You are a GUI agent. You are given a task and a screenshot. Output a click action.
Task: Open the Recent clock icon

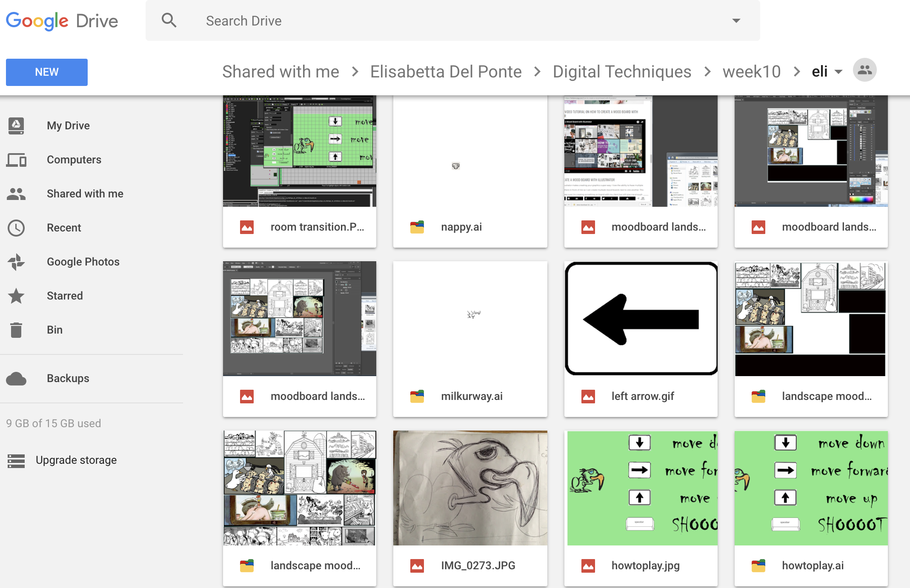click(16, 228)
